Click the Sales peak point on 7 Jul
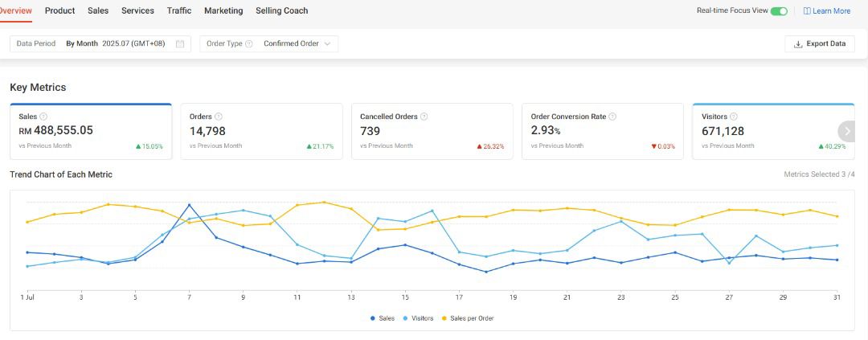The height and width of the screenshot is (340, 868). [190, 205]
